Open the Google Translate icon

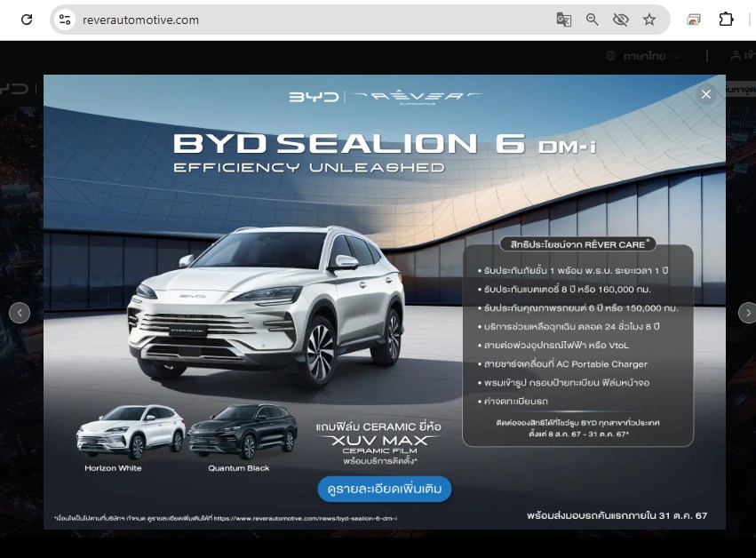pos(563,20)
